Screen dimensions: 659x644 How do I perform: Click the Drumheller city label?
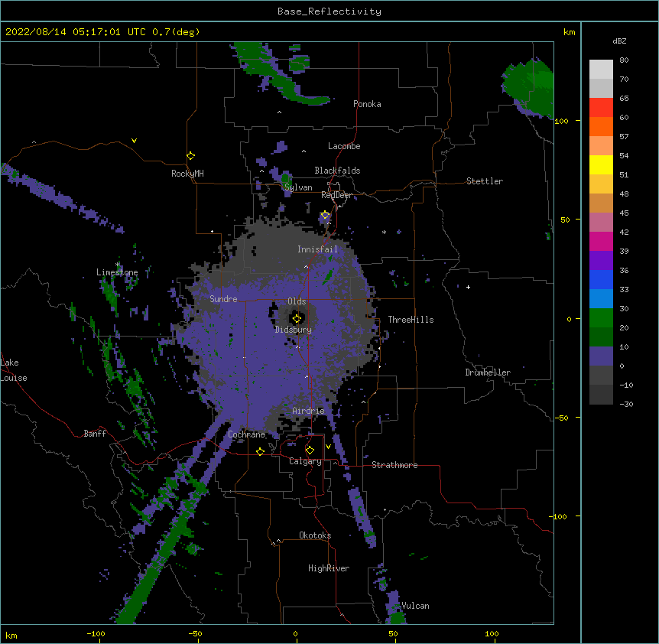point(488,372)
